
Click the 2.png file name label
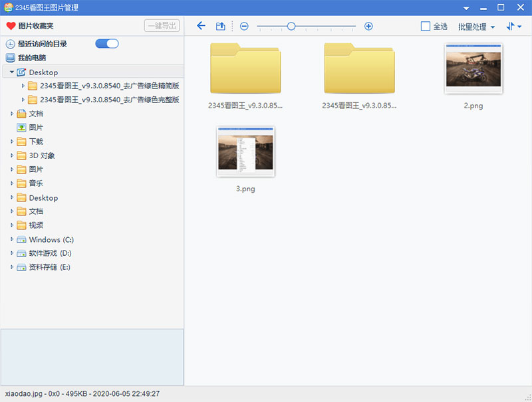pos(473,106)
